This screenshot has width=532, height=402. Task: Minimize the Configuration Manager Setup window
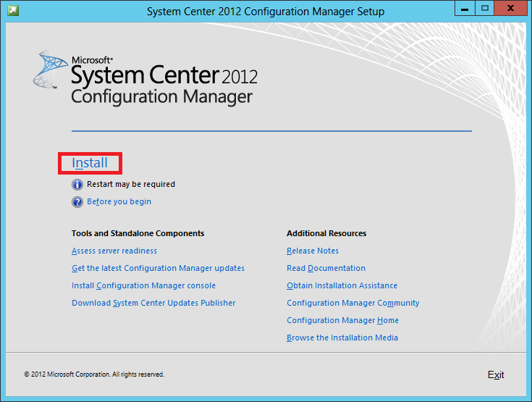(x=465, y=9)
